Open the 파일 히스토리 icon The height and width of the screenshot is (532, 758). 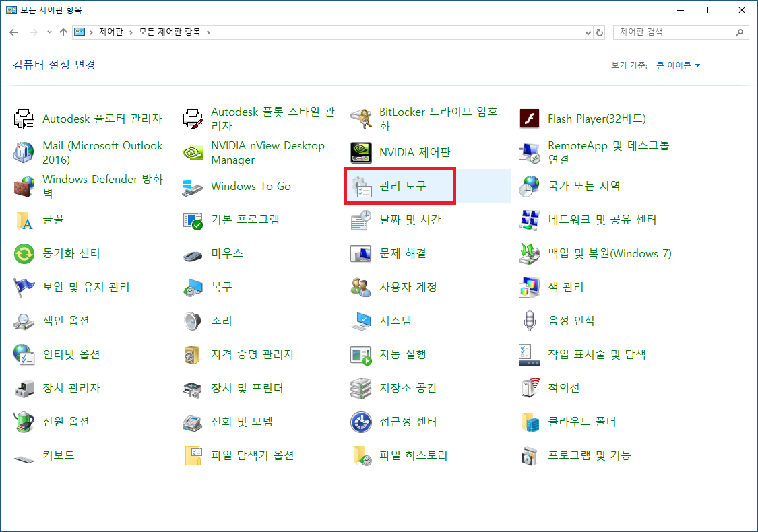(x=361, y=455)
